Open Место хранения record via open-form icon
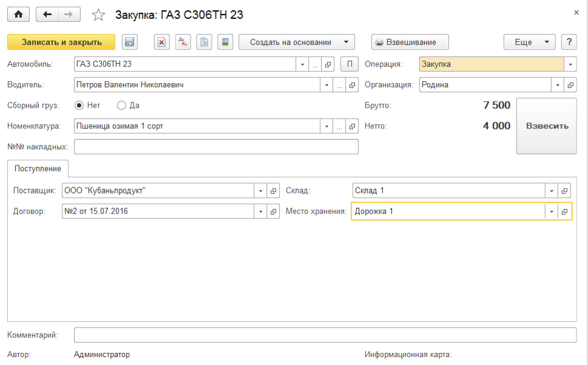 (x=564, y=212)
